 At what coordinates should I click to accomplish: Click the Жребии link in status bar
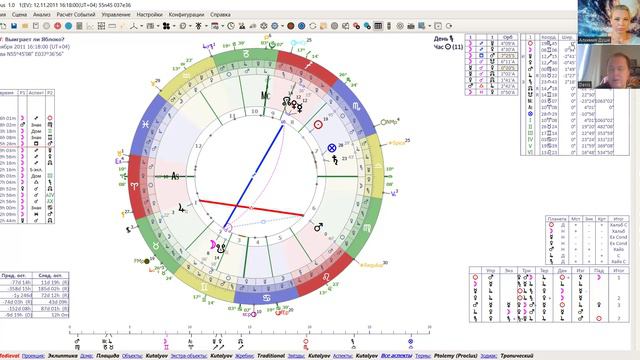tap(244, 356)
